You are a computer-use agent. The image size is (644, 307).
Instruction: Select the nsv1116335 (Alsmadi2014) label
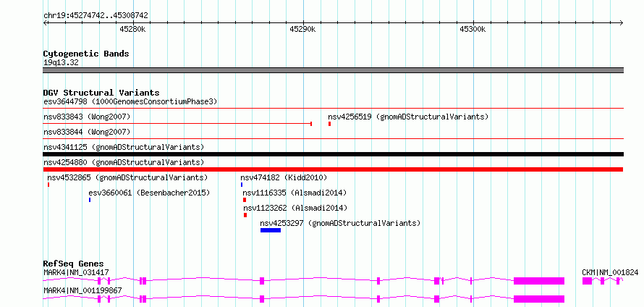click(x=295, y=193)
